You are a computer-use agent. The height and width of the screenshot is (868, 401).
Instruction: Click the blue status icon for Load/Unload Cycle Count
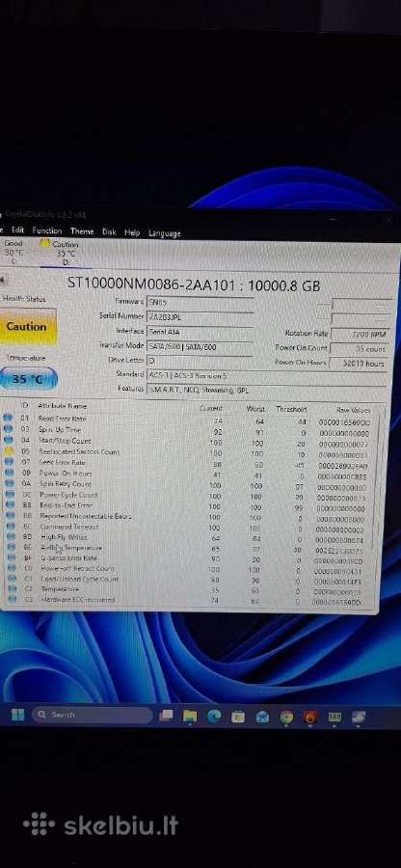point(12,579)
